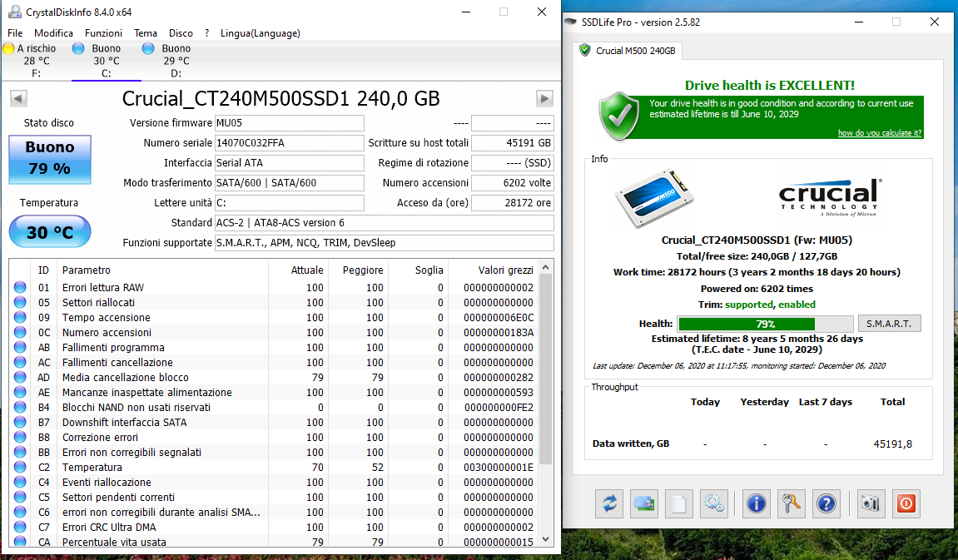
Task: Take a screenshot with the camera icon
Action: 871,503
